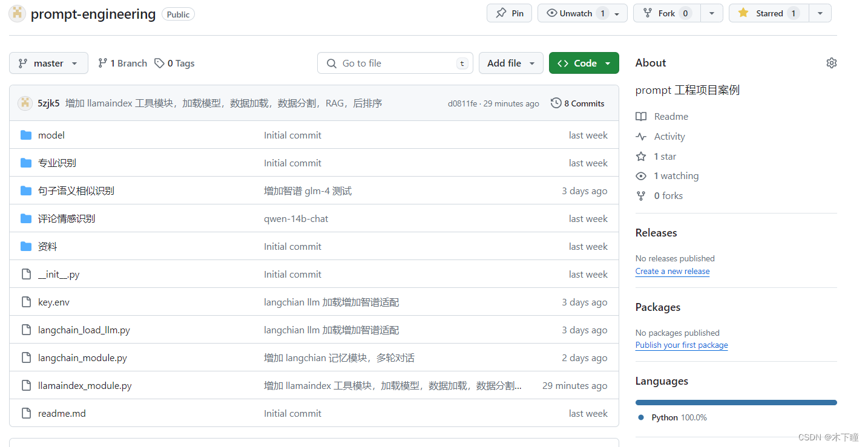This screenshot has width=868, height=447.
Task: Open readme.md file
Action: tap(62, 413)
